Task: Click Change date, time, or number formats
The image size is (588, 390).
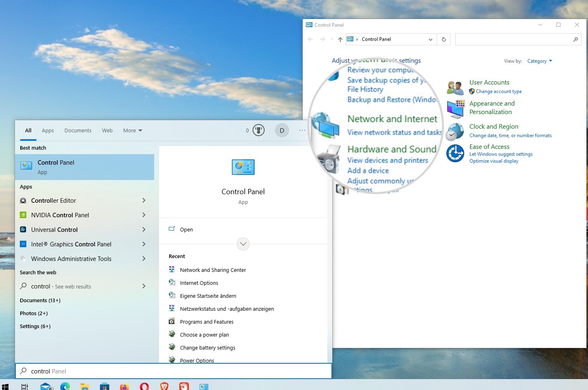Action: pos(510,136)
